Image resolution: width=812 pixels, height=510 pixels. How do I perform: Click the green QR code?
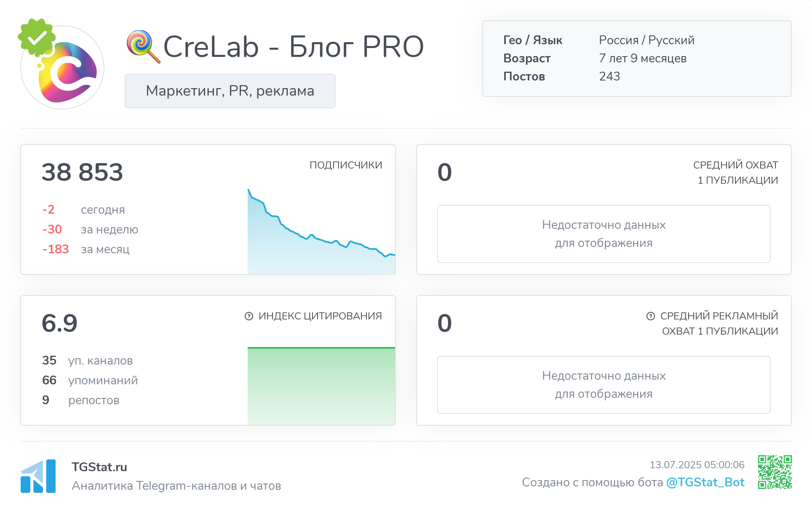tap(775, 472)
